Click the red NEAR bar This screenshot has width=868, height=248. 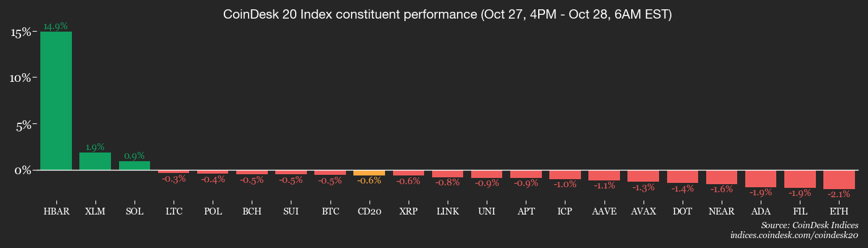coord(722,177)
